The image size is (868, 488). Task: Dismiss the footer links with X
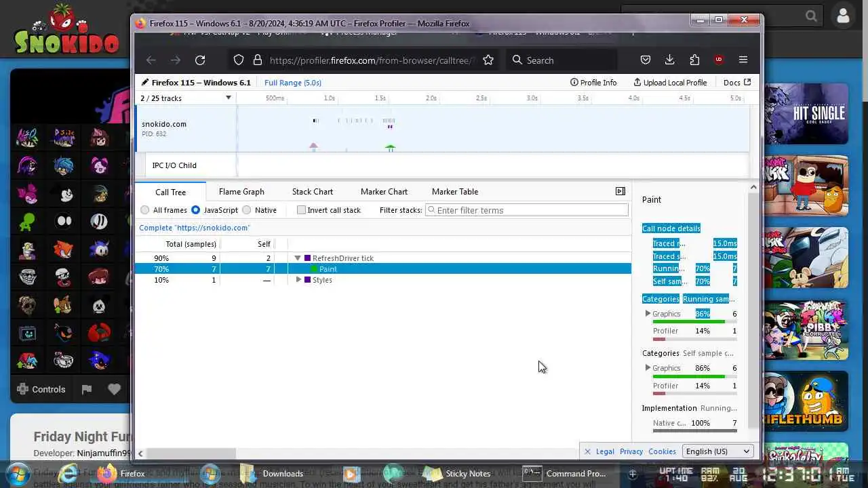click(x=587, y=451)
